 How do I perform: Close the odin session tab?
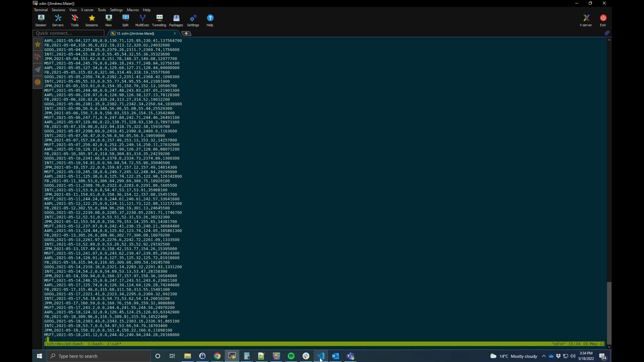175,33
